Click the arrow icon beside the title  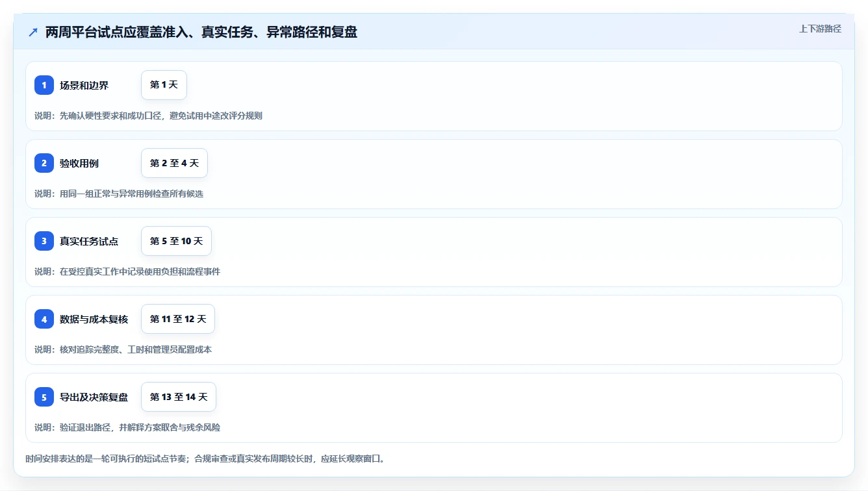pos(33,32)
